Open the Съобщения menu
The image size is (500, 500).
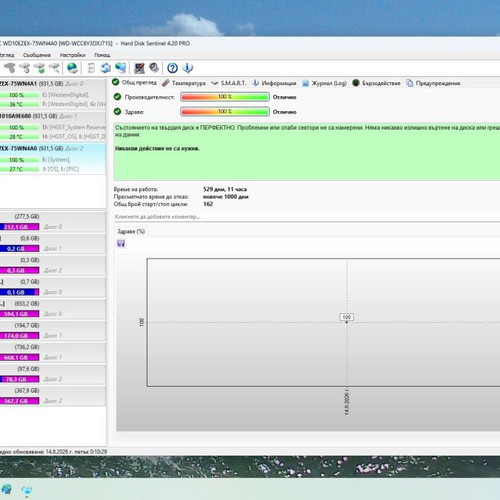pos(37,55)
